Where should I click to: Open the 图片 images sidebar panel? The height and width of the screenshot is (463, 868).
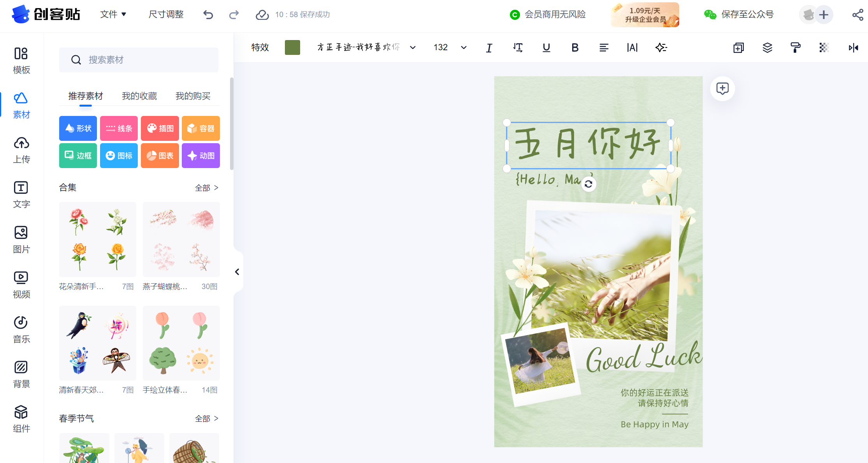coord(21,240)
